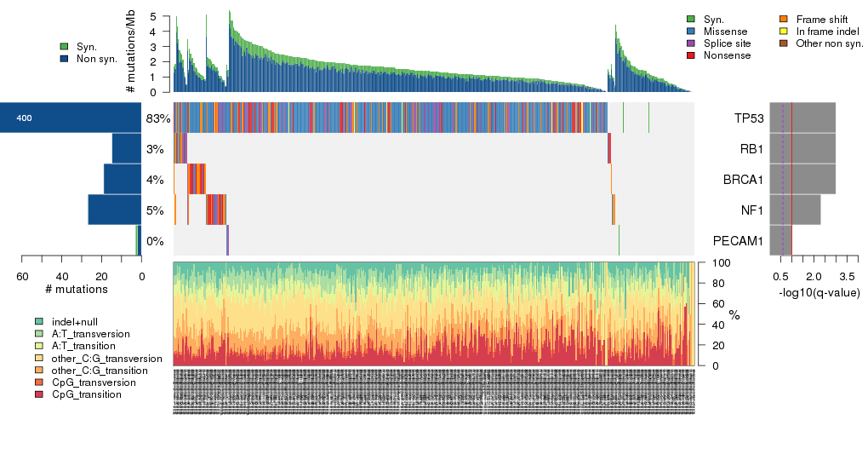The image size is (868, 460).
Task: Select the indel+null teal legend swatch
Action: click(x=39, y=321)
